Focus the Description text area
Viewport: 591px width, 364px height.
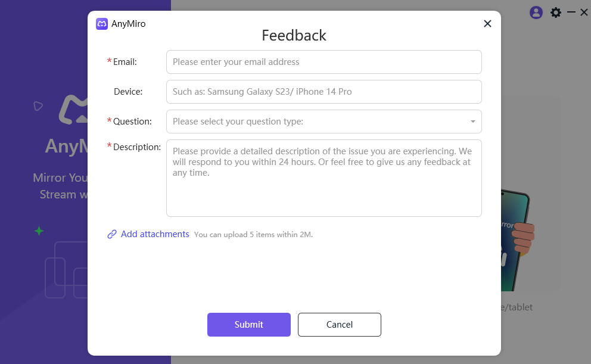tap(324, 178)
